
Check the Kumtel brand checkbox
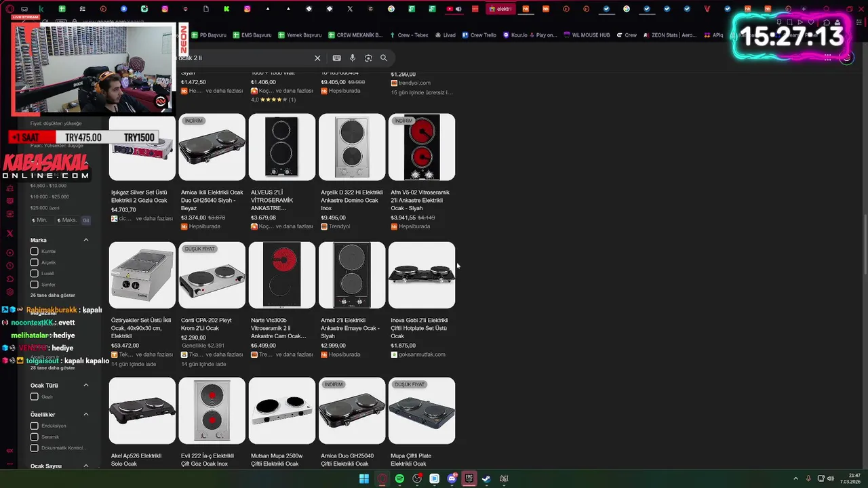35,251
